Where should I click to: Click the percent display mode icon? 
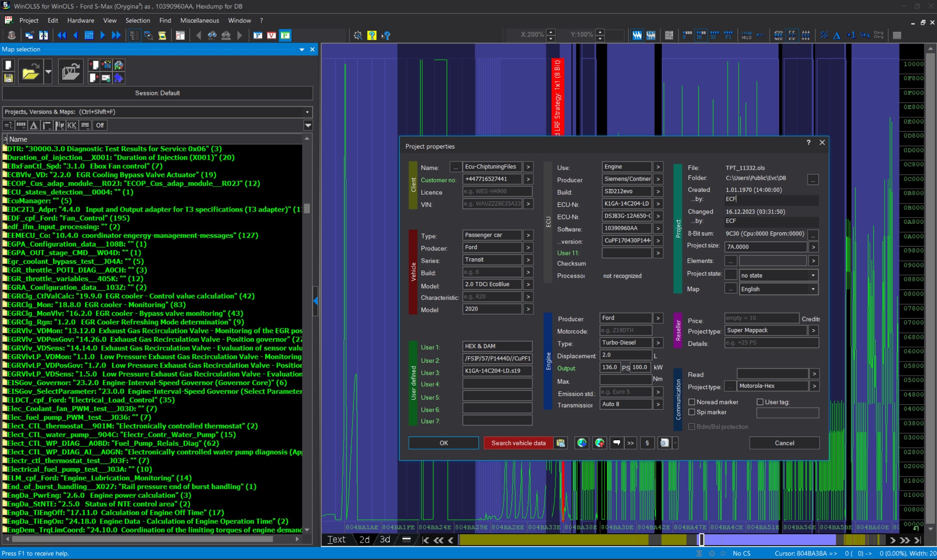click(824, 35)
